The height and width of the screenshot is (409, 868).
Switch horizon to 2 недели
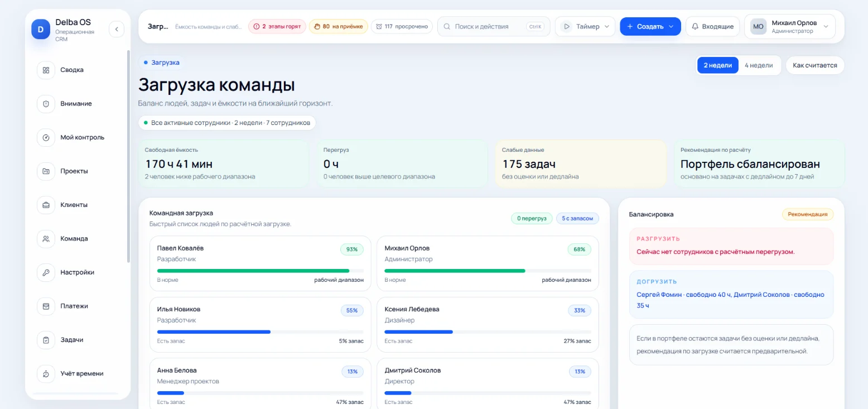(718, 65)
